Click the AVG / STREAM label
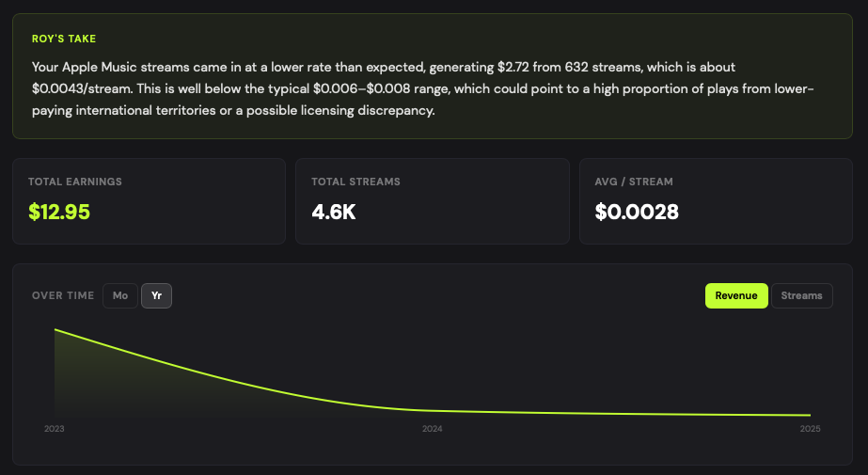This screenshot has height=475, width=868. (x=634, y=182)
